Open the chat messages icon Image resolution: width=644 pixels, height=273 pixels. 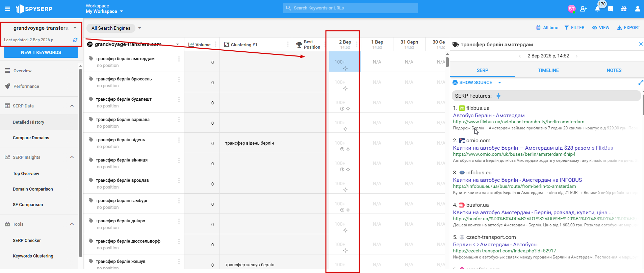click(x=611, y=9)
